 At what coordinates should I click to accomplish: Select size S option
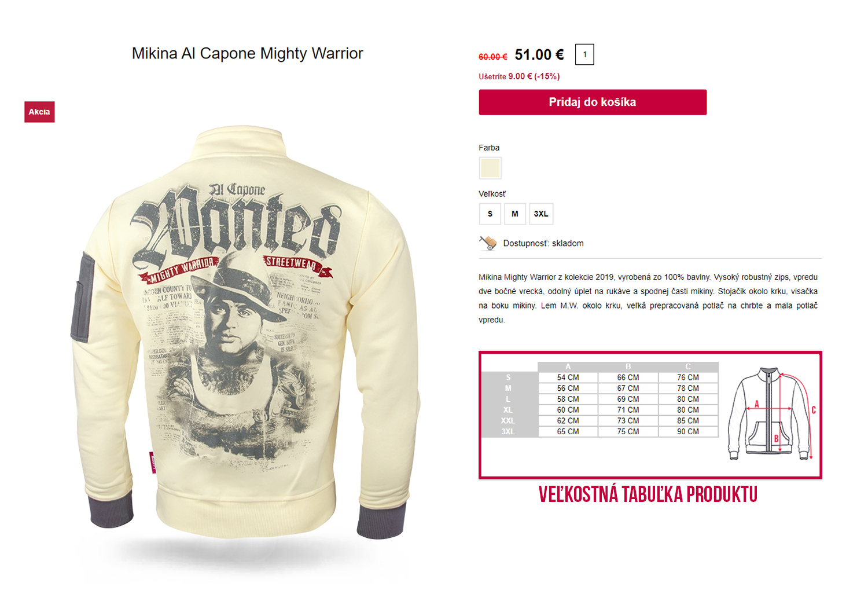point(490,214)
